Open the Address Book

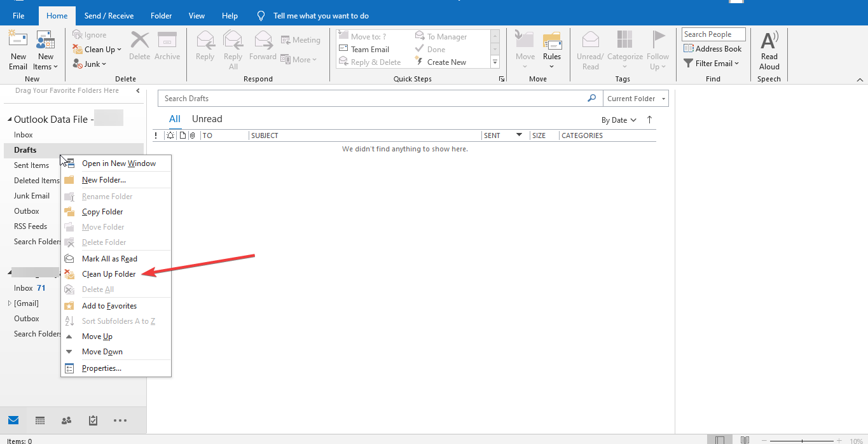[713, 48]
